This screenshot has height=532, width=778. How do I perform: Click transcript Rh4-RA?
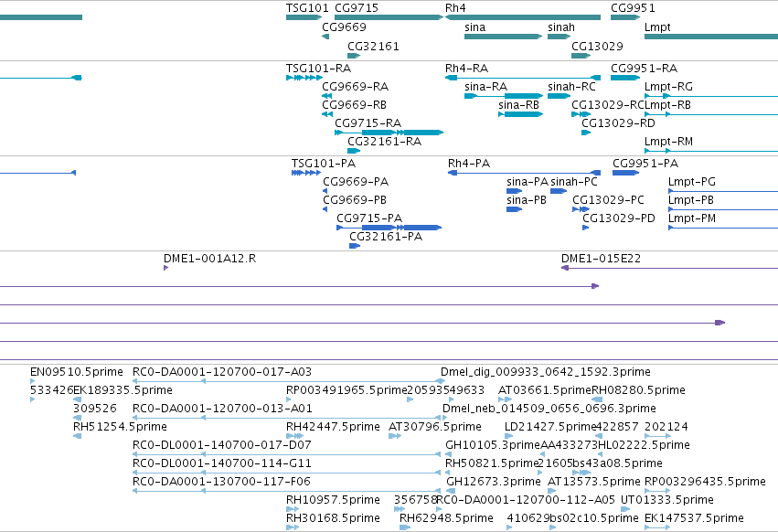point(523,78)
